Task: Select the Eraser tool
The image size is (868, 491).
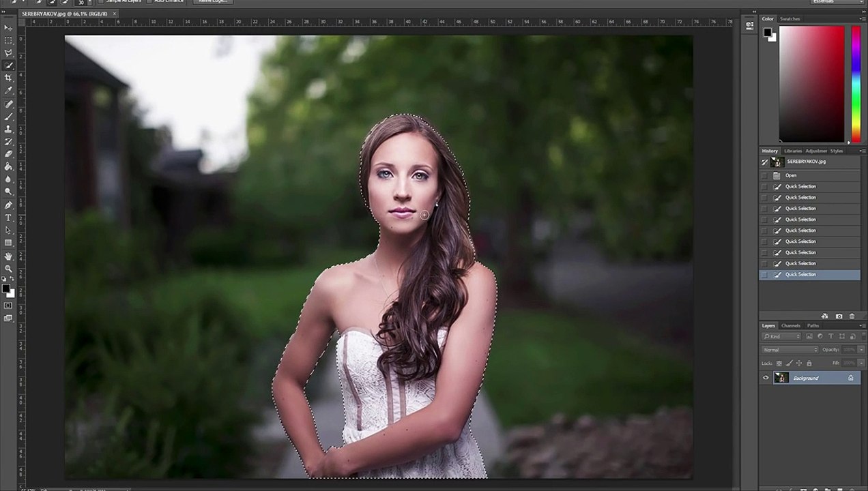Action: (8, 154)
